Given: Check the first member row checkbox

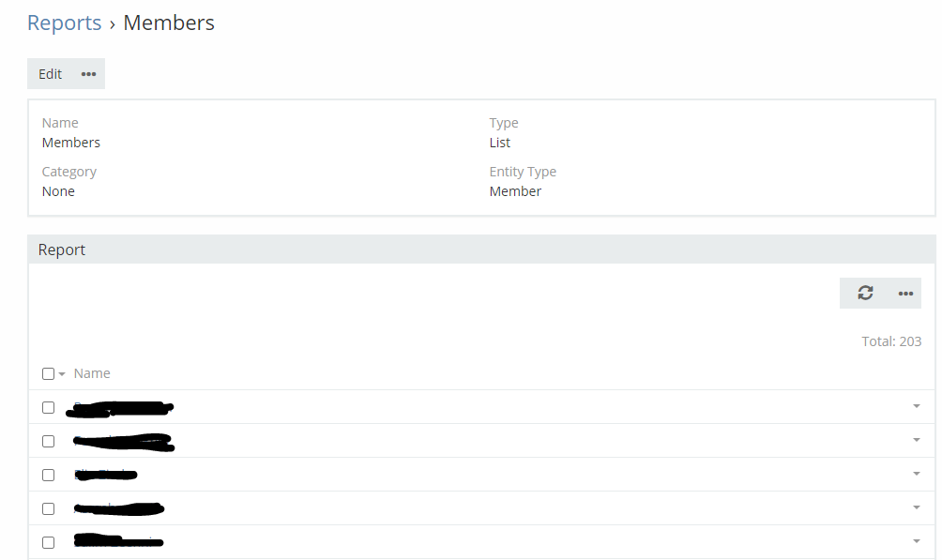Looking at the screenshot, I should coord(48,407).
